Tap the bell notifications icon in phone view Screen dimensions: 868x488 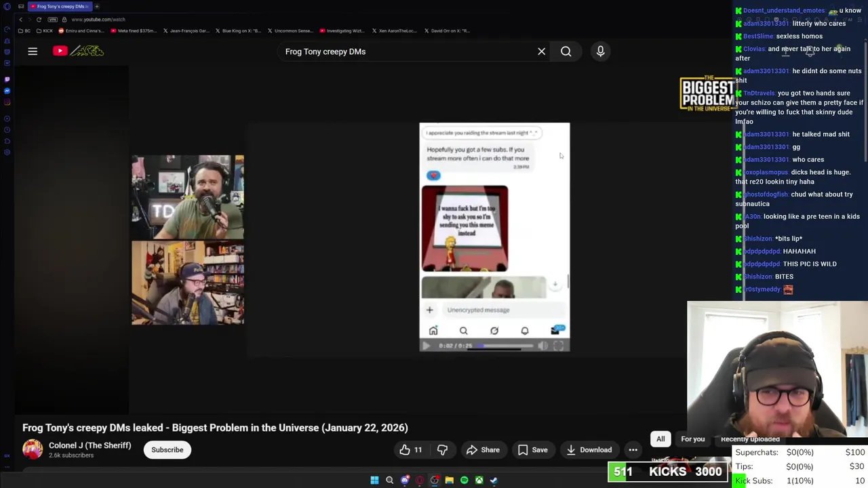[525, 331]
